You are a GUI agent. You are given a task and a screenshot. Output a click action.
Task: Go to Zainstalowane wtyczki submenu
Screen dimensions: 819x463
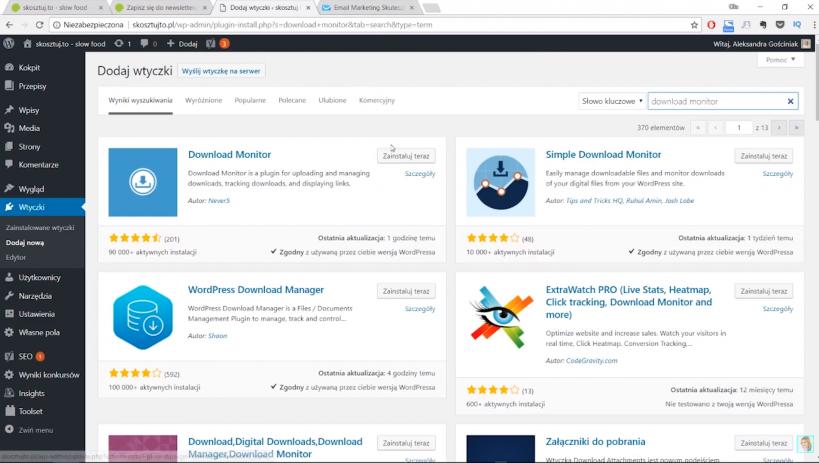[40, 227]
